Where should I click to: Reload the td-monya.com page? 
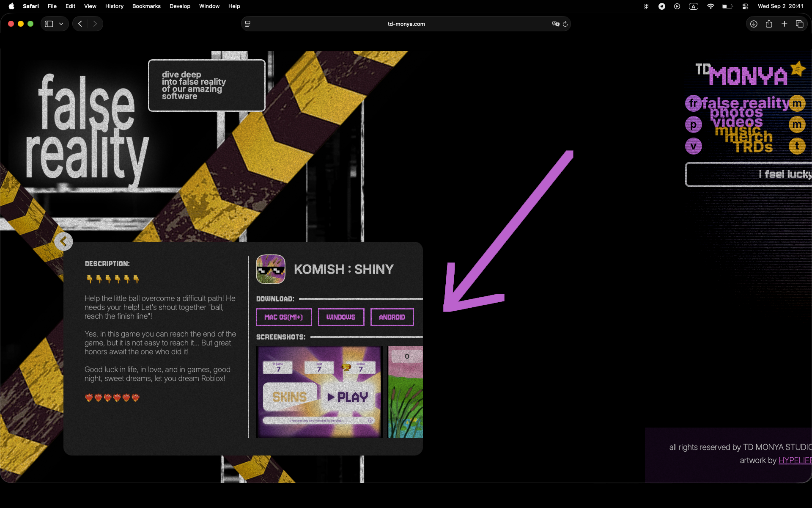pos(565,24)
